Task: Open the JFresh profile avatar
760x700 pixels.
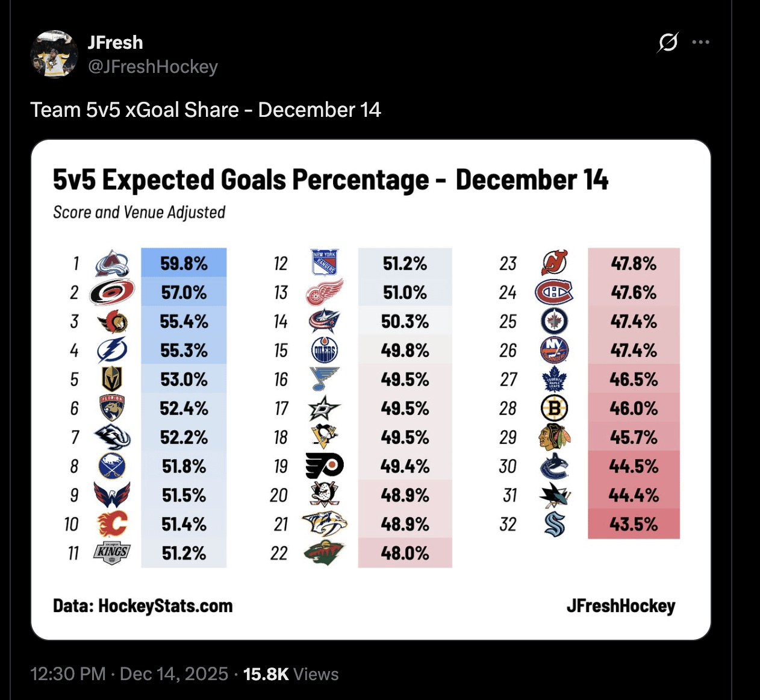Action: [54, 54]
